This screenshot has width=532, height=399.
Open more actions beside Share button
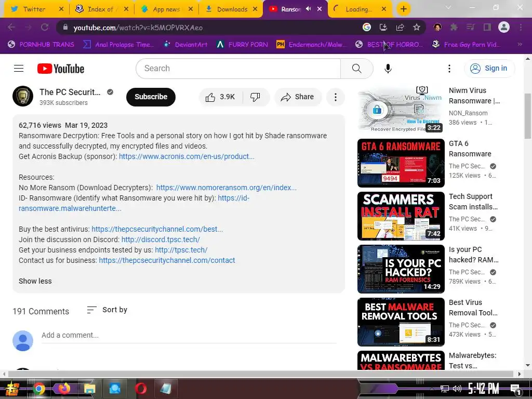(x=335, y=97)
